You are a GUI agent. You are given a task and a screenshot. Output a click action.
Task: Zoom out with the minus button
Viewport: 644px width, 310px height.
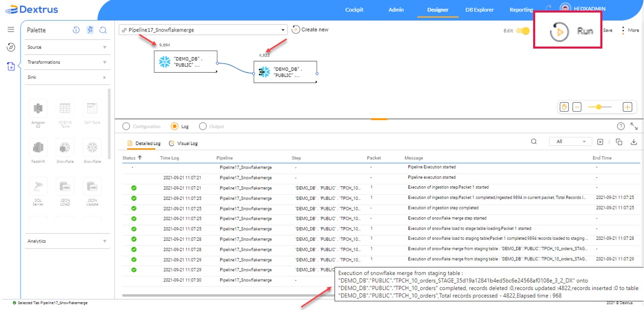tap(577, 107)
